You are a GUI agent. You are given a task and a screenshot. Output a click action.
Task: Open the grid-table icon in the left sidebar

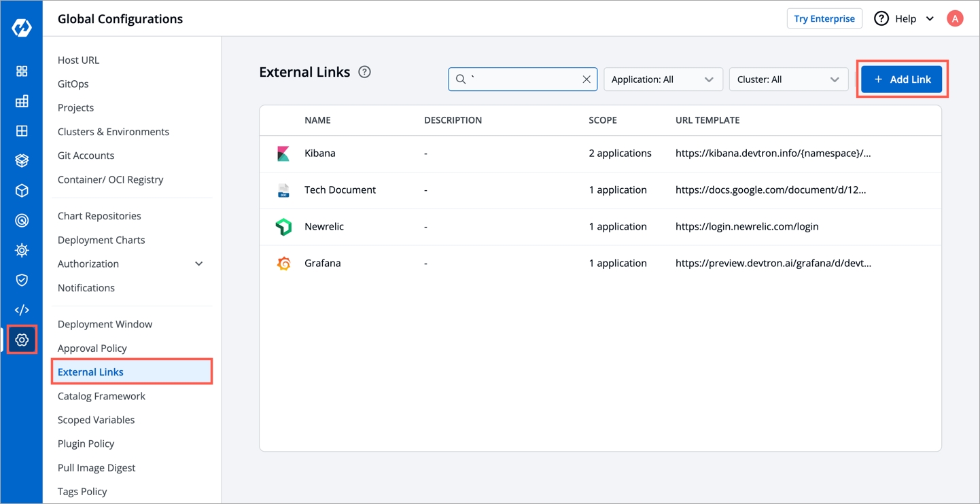[22, 101]
